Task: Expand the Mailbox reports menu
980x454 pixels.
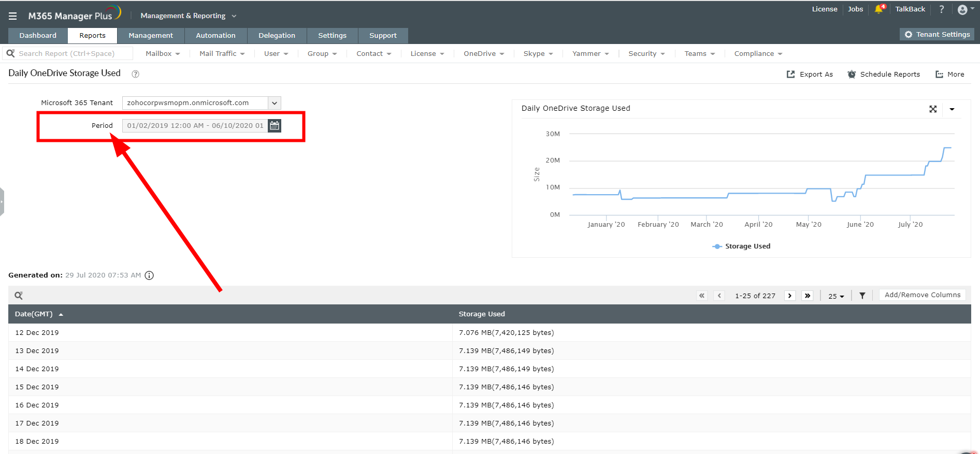Action: (x=163, y=53)
